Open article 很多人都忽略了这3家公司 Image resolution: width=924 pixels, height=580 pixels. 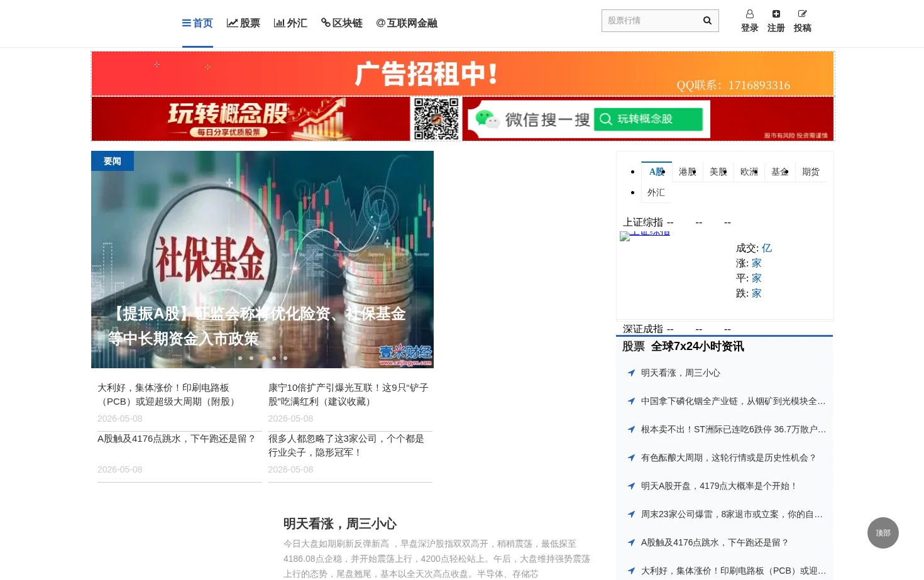click(347, 446)
